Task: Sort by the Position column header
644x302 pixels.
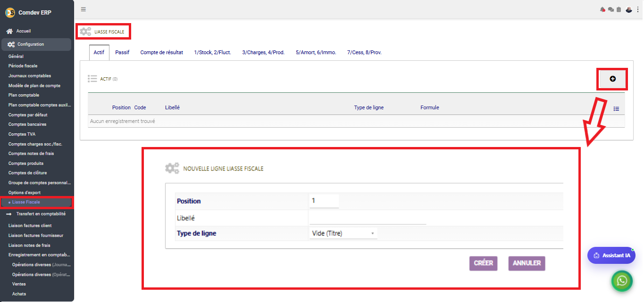Action: coord(121,107)
